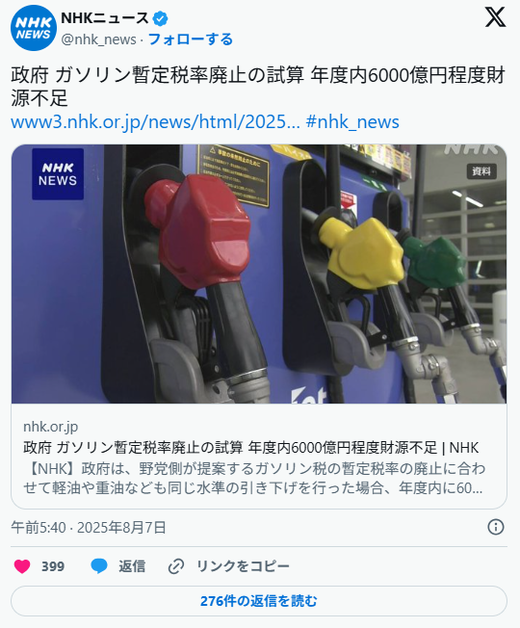The image size is (520, 628).
Task: Read the 276 replies button
Action: 259,601
